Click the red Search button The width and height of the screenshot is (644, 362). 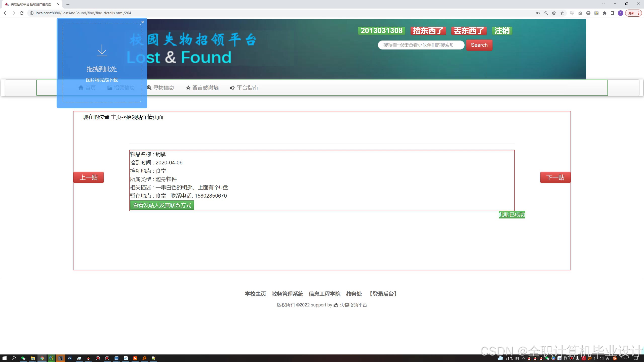pyautogui.click(x=479, y=45)
